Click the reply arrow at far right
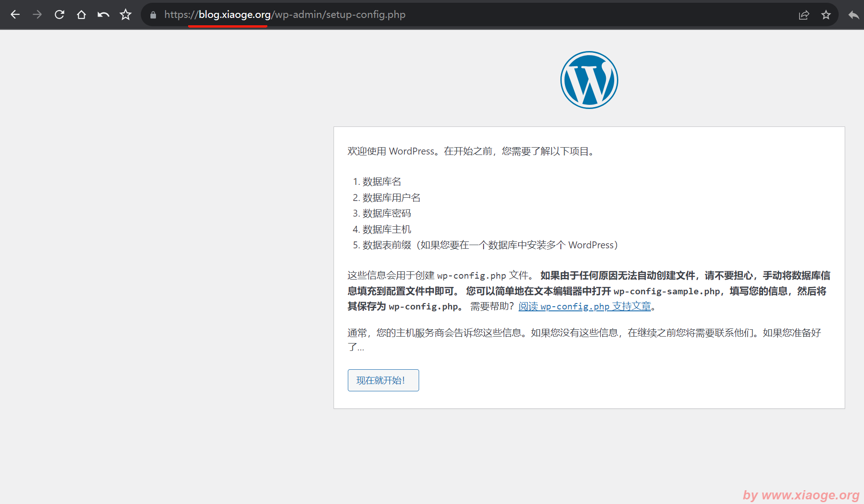 [853, 15]
